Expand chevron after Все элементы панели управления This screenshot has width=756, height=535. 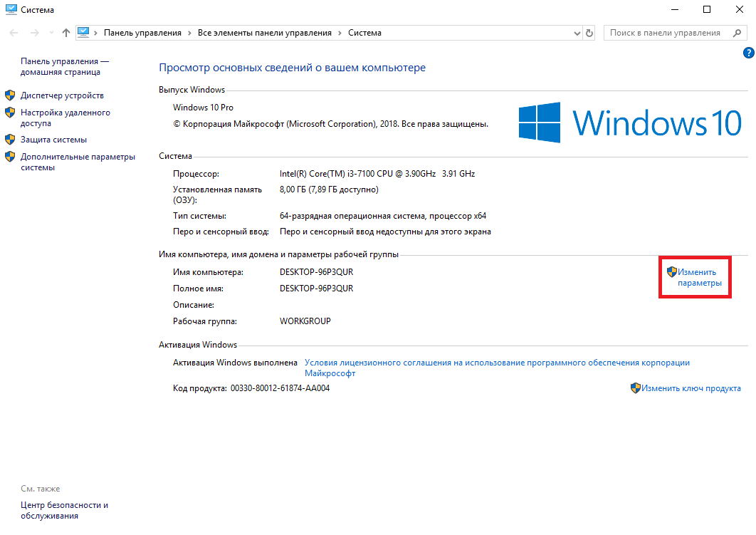[340, 33]
